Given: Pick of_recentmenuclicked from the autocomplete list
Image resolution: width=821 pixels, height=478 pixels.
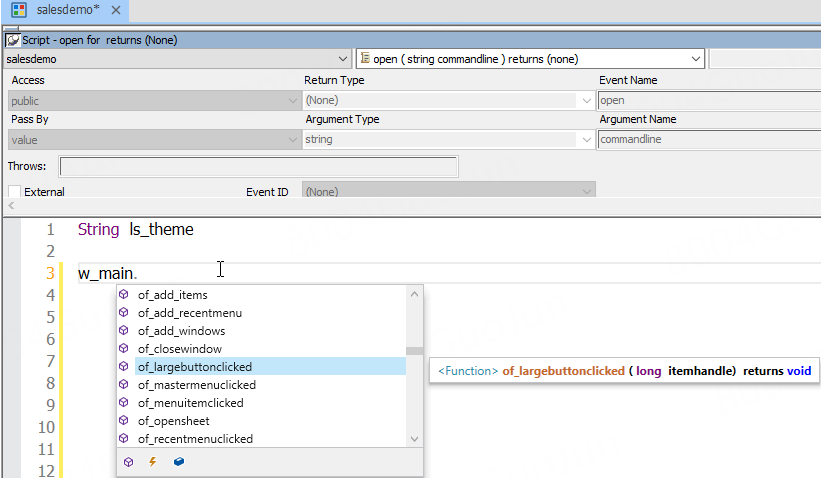Looking at the screenshot, I should (x=195, y=439).
